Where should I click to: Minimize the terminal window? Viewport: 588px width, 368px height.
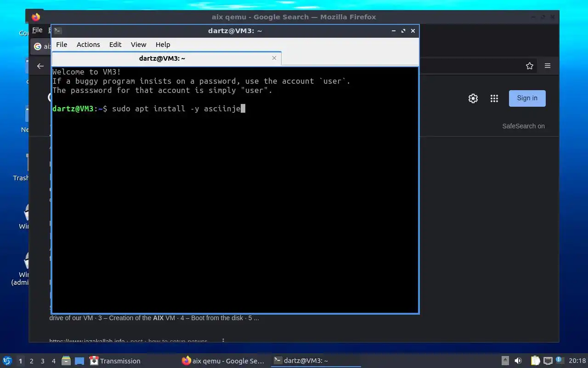pos(394,31)
